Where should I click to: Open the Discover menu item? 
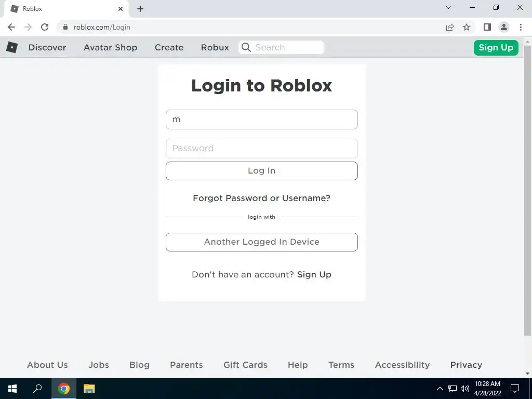click(x=47, y=47)
